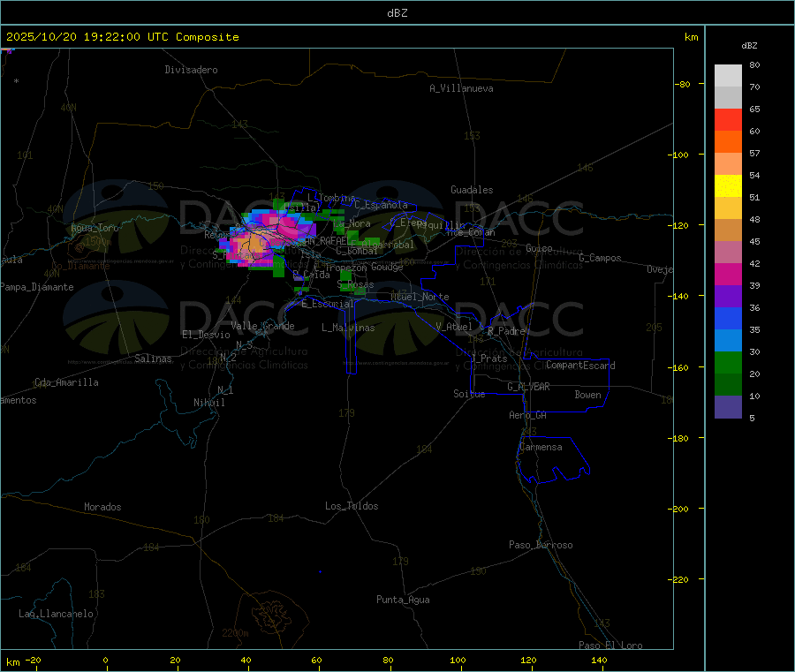Click the 'Guadales' location label
The image size is (795, 672).
coord(472,190)
